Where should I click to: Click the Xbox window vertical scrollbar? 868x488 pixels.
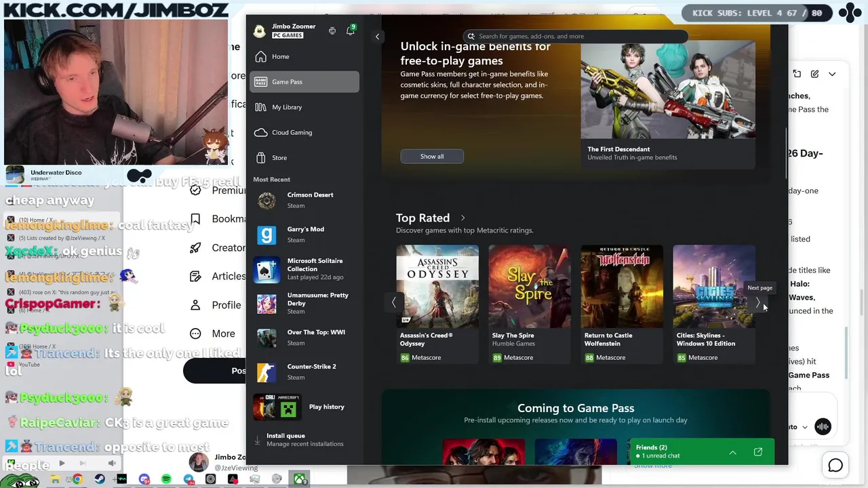786,152
